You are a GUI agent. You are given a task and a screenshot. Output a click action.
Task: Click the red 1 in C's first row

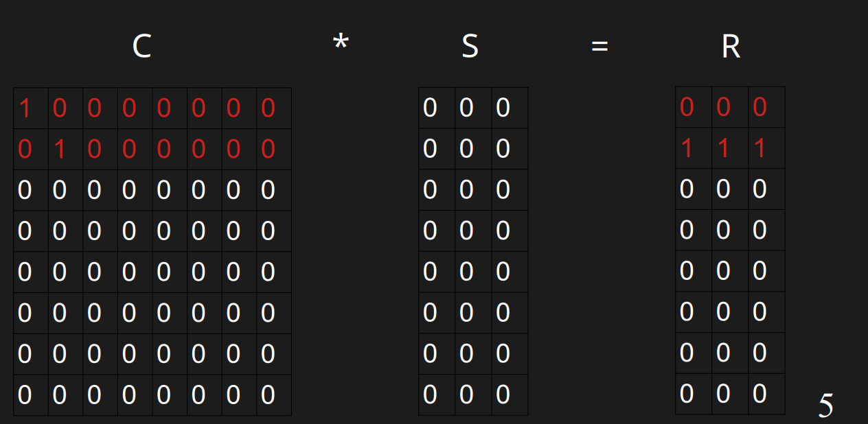coord(25,108)
